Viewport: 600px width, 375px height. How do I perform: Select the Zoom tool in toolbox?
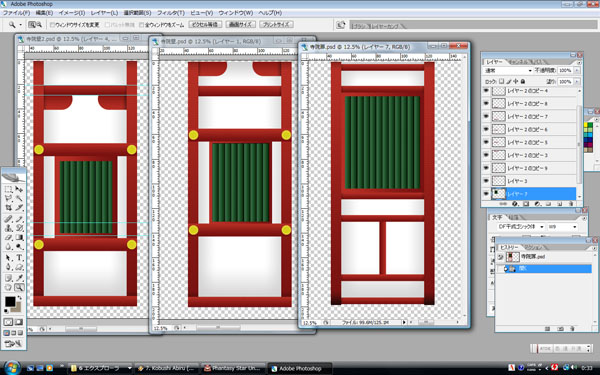tap(19, 287)
